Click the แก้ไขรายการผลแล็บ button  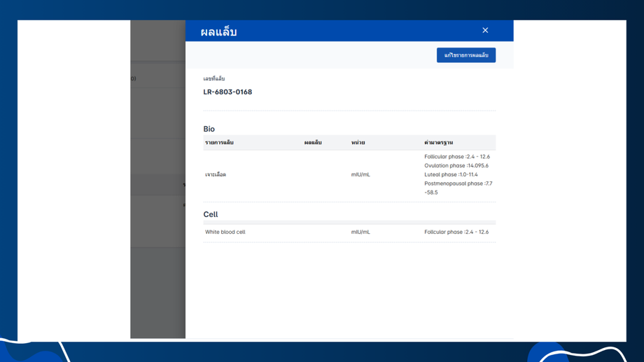pos(466,55)
